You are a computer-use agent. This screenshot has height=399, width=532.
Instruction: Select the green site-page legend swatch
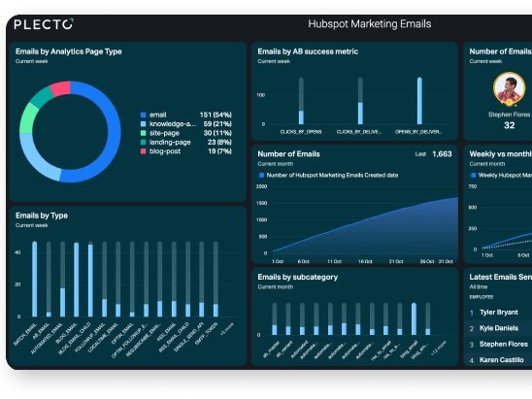tap(143, 133)
